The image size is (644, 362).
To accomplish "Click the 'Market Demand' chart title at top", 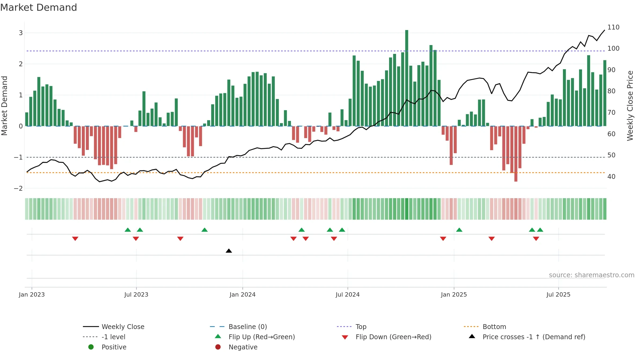I will tap(39, 8).
